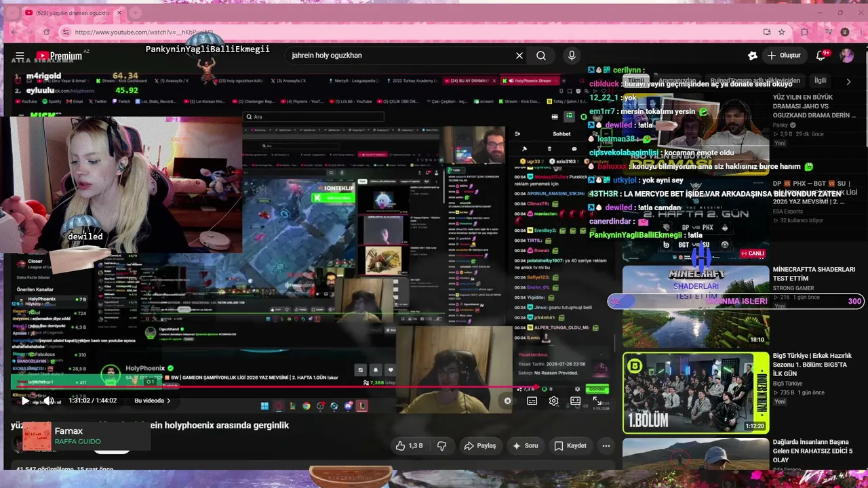Screen dimensions: 868x488
Task: Select the yüzyılın draması browser tab
Action: pos(72,13)
